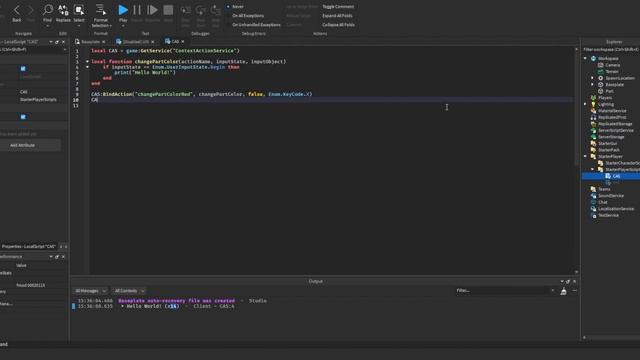Click the Step Into debugger icon
This screenshot has height=360, width=640.
point(185,10)
